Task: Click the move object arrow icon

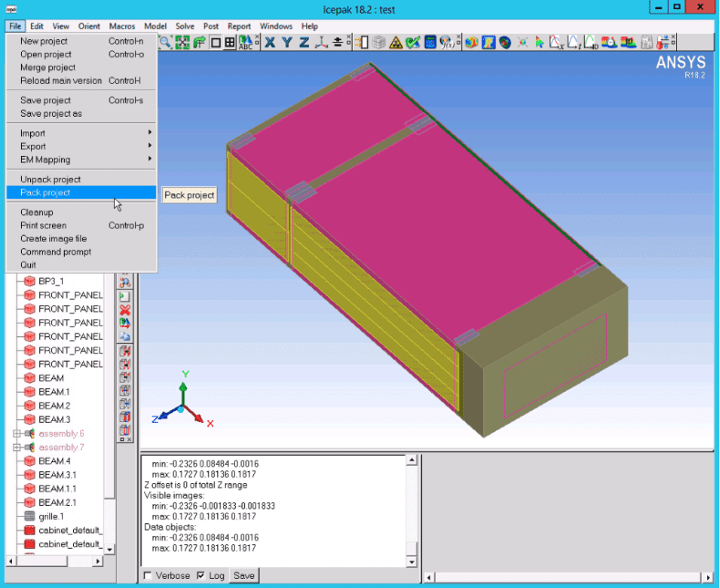Action: pos(125,324)
